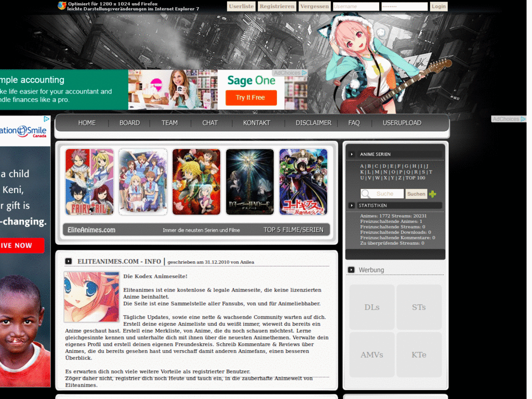
Task: Click the Login button
Action: pyautogui.click(x=438, y=6)
